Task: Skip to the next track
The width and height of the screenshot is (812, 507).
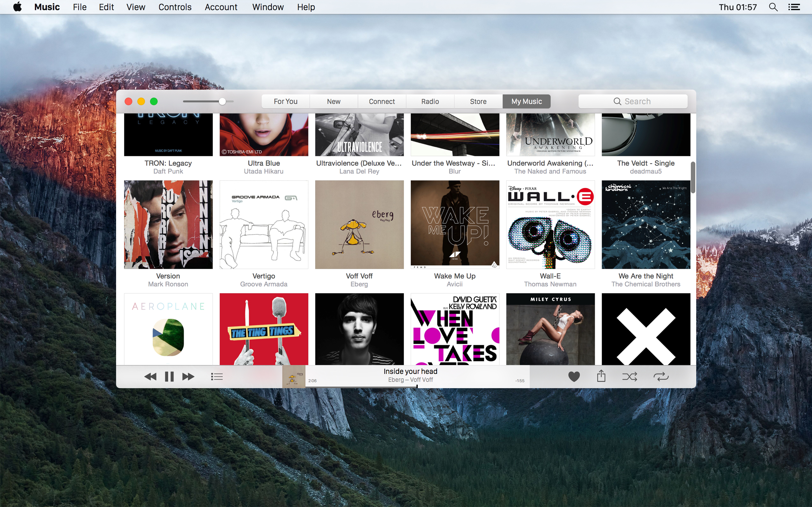Action: click(188, 376)
